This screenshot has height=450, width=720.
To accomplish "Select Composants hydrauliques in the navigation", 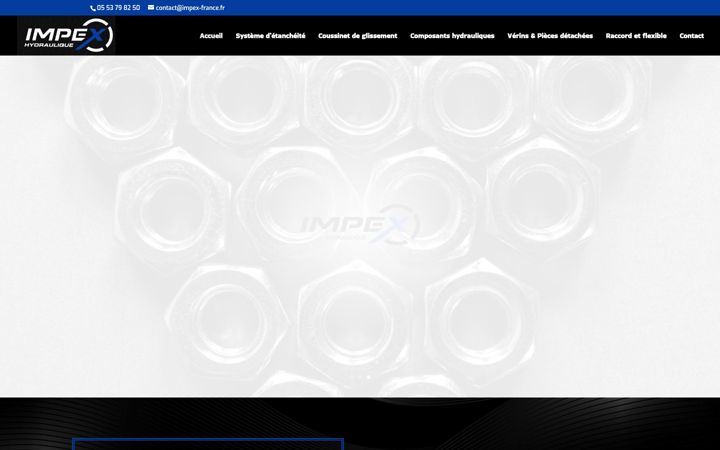I will click(x=452, y=36).
